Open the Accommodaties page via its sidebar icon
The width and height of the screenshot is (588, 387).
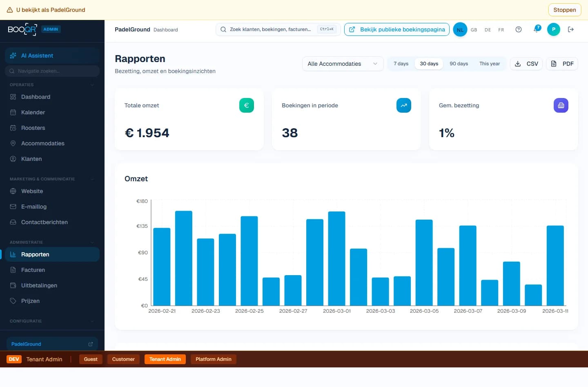[x=13, y=143]
